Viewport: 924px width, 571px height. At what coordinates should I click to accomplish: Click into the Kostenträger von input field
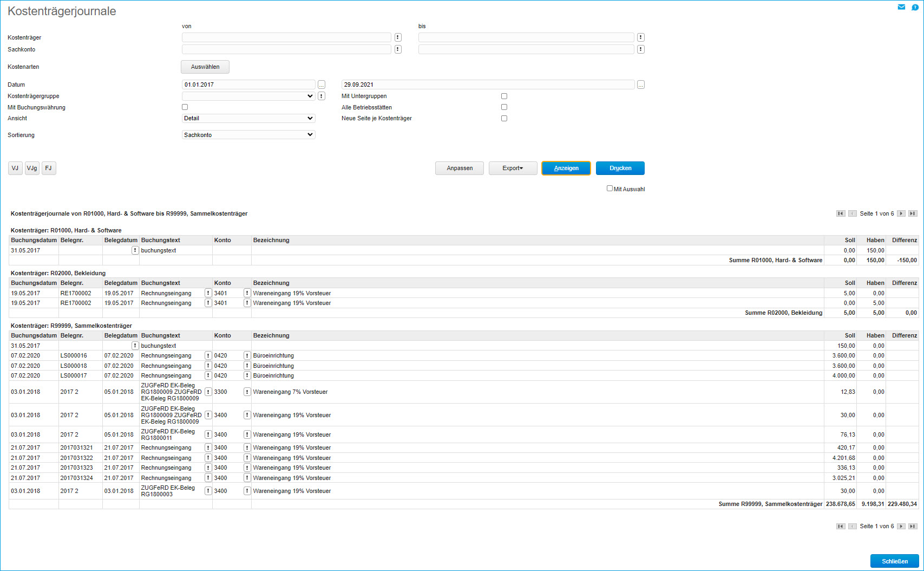tap(286, 37)
